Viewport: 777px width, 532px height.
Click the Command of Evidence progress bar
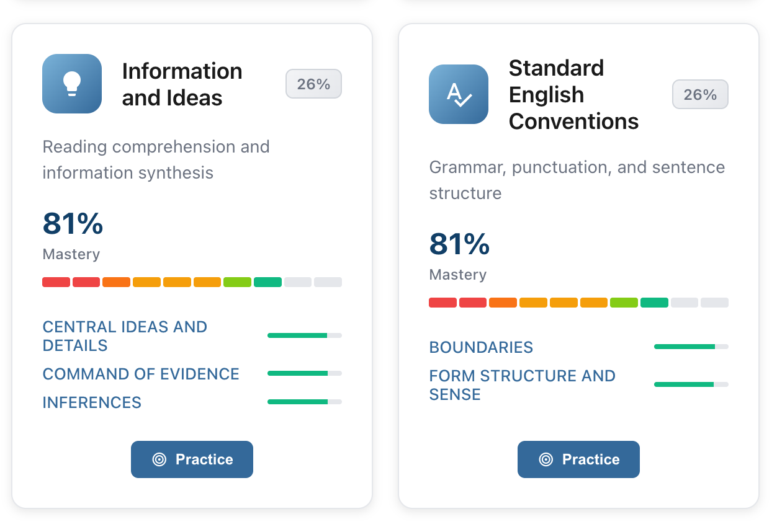coord(304,373)
